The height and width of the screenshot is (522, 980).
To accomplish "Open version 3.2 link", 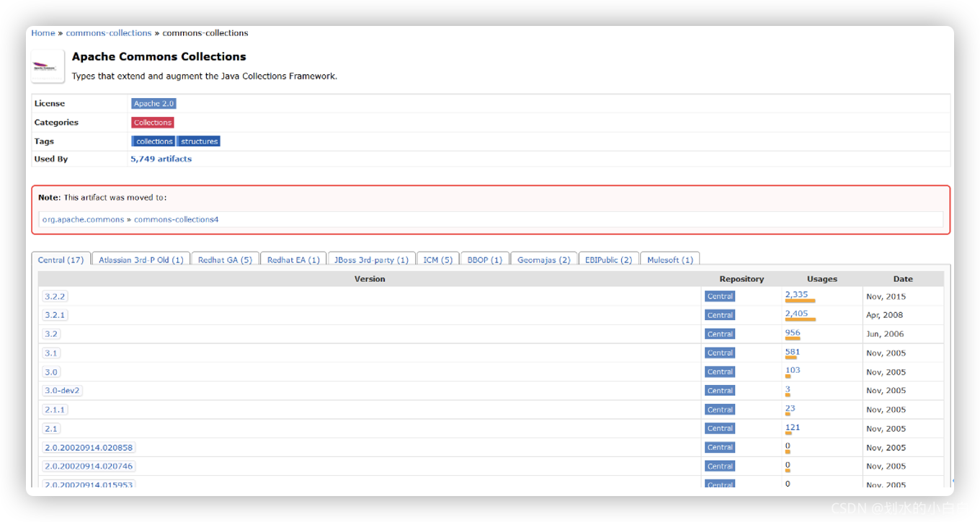I will 51,334.
